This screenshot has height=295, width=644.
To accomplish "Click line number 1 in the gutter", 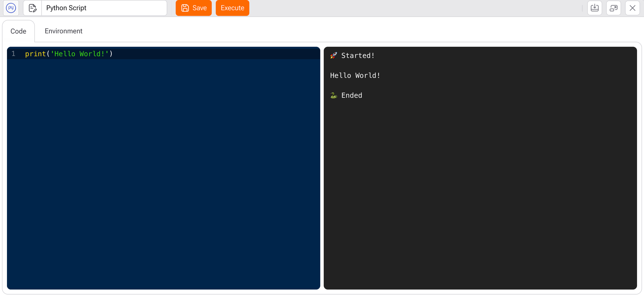I will pyautogui.click(x=13, y=54).
